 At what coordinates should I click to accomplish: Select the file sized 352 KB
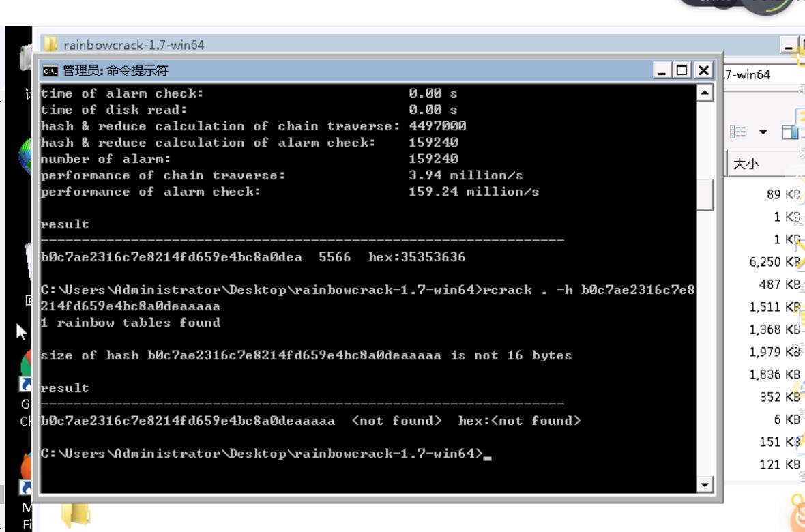(779, 397)
